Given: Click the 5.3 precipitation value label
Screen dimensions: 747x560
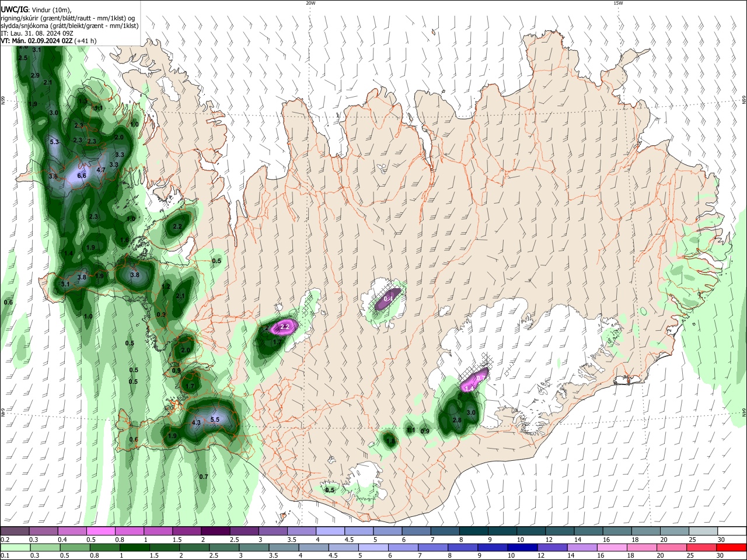Looking at the screenshot, I should click(55, 142).
